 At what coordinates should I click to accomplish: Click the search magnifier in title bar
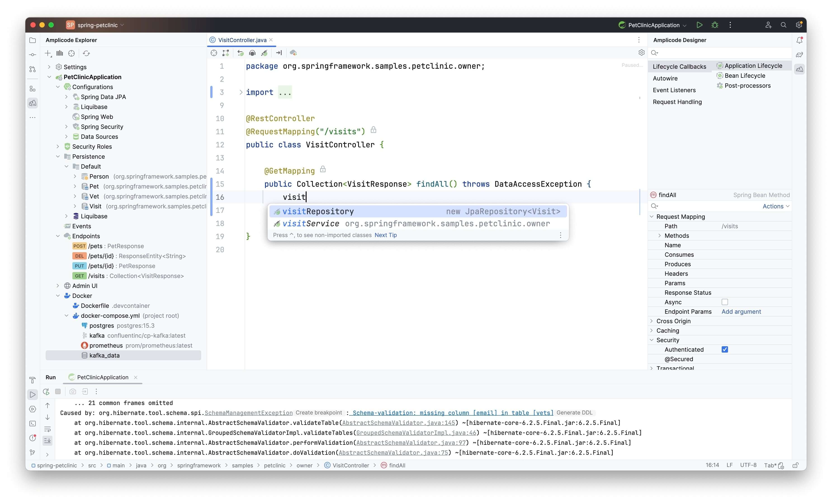pos(783,25)
